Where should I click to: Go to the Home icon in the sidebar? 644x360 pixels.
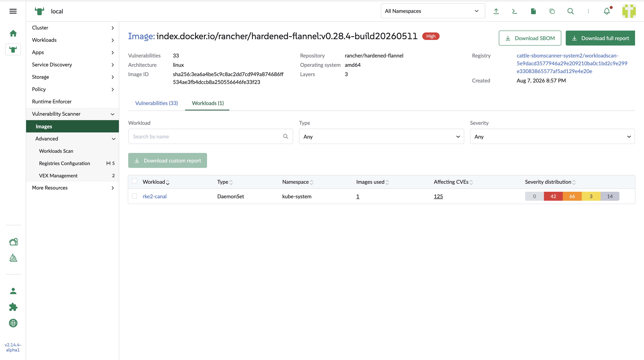(13, 33)
